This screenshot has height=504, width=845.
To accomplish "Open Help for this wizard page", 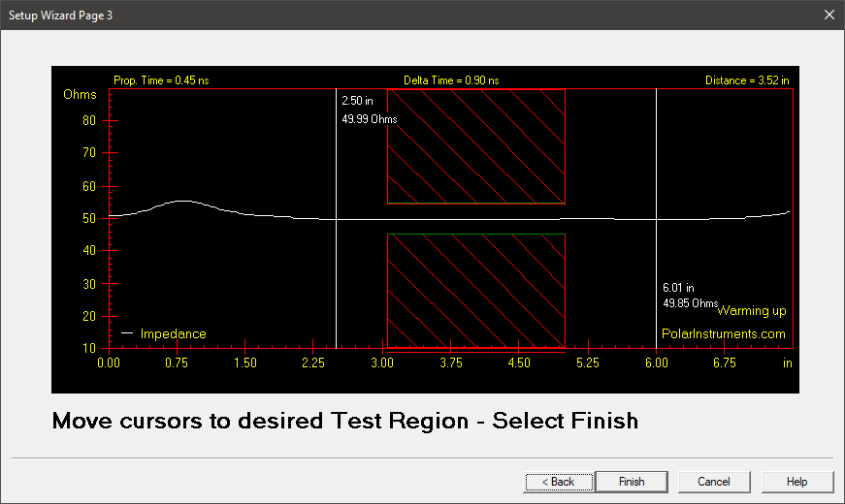I will pyautogui.click(x=797, y=482).
